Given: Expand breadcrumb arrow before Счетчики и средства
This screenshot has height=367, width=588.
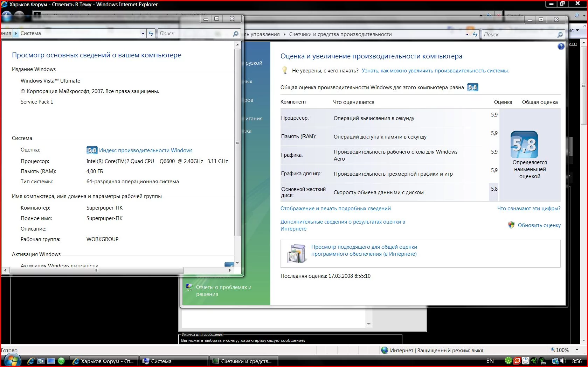Looking at the screenshot, I should click(284, 34).
